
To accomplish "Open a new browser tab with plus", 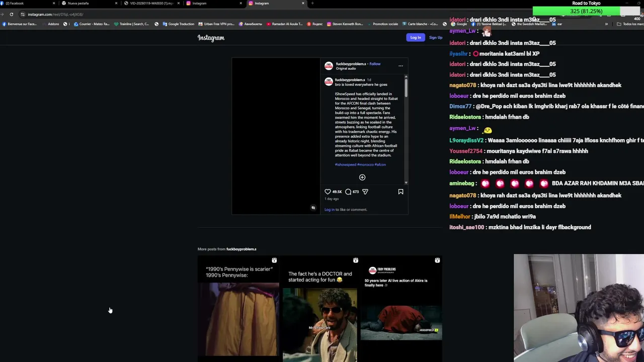I will pyautogui.click(x=312, y=3).
